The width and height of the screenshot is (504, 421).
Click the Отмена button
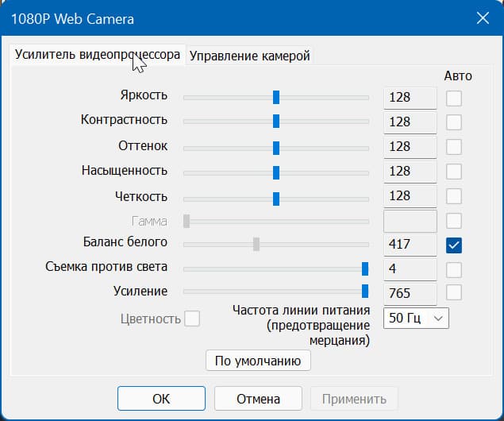(258, 399)
